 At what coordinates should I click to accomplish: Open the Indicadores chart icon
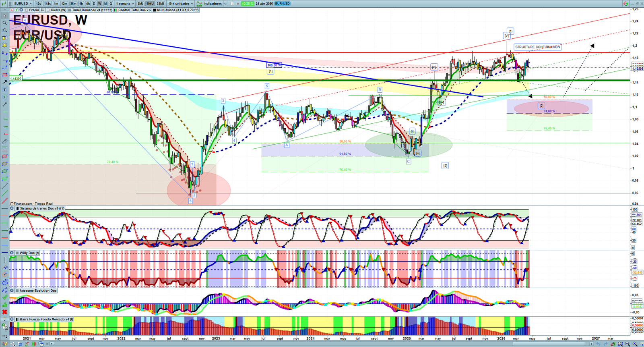pyautogui.click(x=199, y=4)
